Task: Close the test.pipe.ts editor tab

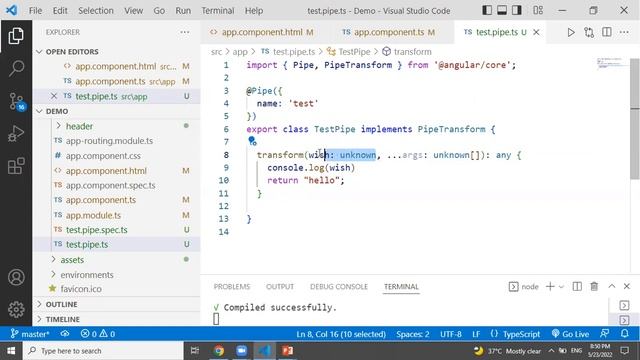Action: (536, 32)
